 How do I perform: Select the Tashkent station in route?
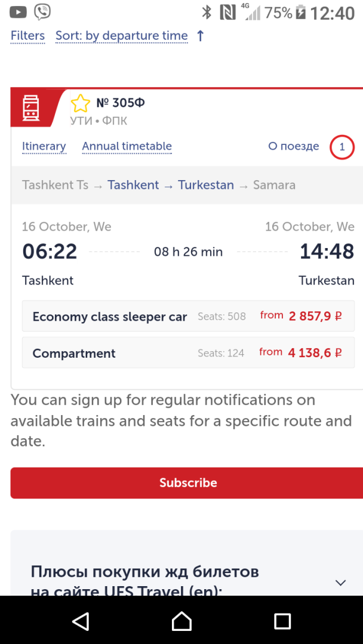tap(133, 185)
